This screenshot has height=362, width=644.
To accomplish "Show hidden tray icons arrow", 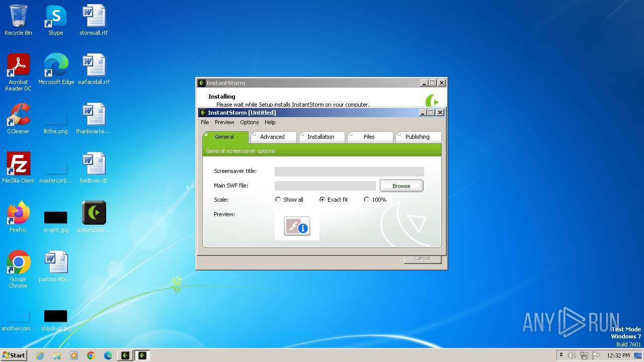I will [x=561, y=355].
